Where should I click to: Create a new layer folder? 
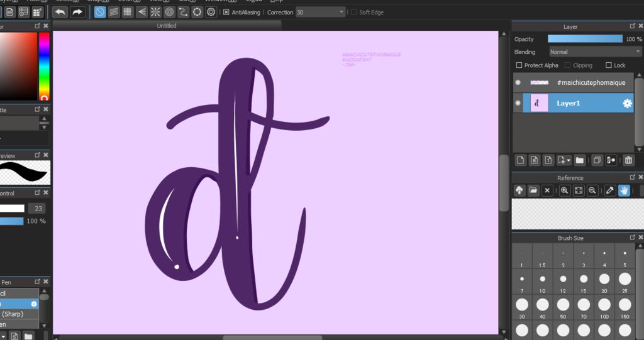click(x=579, y=160)
